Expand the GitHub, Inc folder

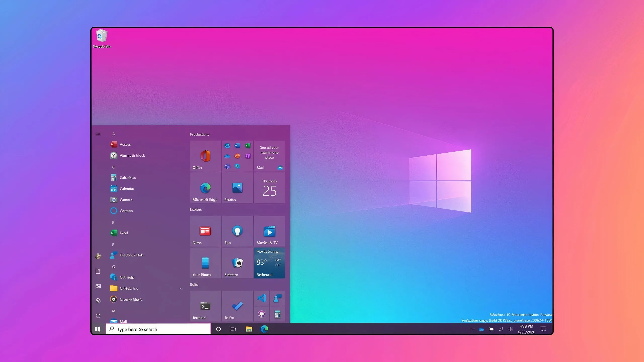coord(181,288)
